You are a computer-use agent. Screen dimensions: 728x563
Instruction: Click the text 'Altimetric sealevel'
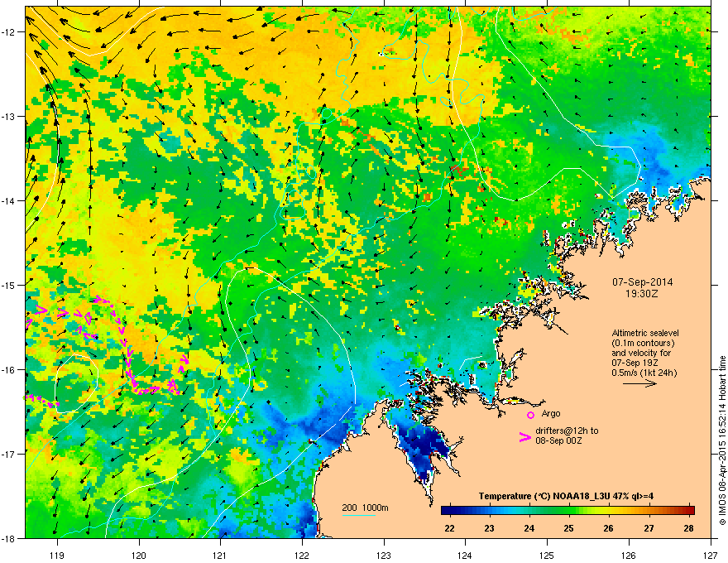(645, 333)
